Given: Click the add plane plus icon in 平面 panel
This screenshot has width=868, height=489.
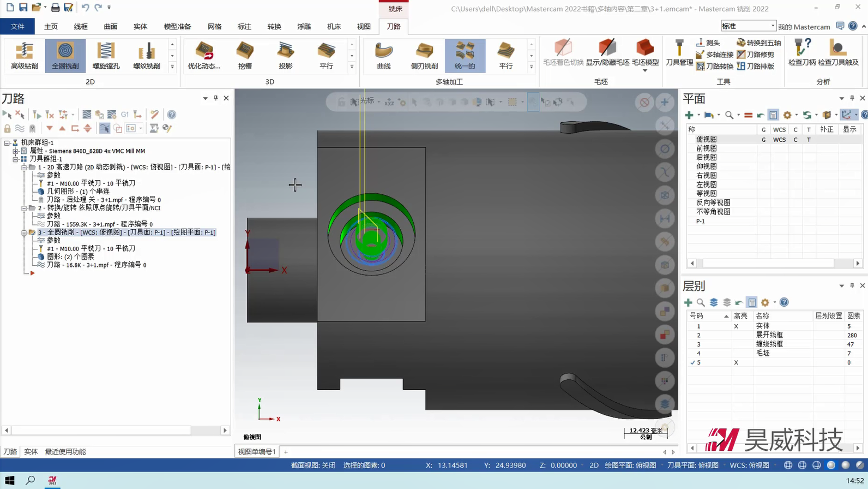Looking at the screenshot, I should point(689,115).
